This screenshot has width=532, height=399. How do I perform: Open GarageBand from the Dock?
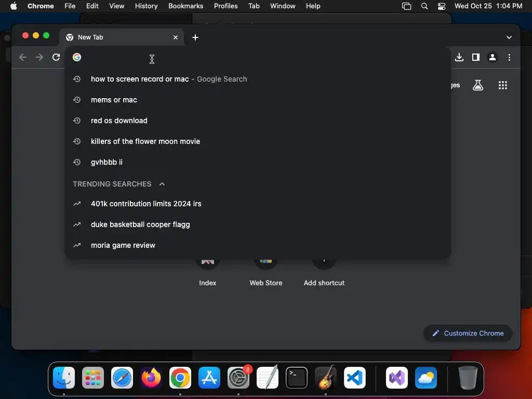tap(326, 378)
